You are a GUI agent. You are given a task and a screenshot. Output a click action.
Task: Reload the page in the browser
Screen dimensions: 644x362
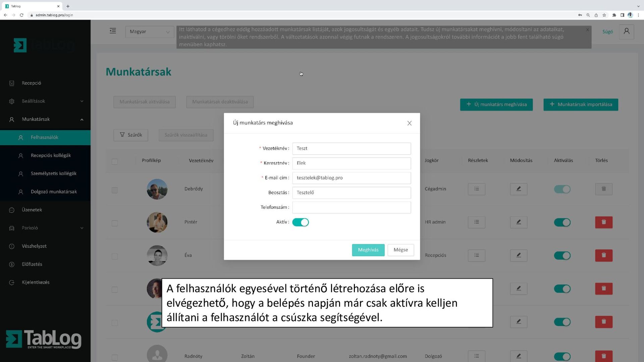pyautogui.click(x=21, y=15)
